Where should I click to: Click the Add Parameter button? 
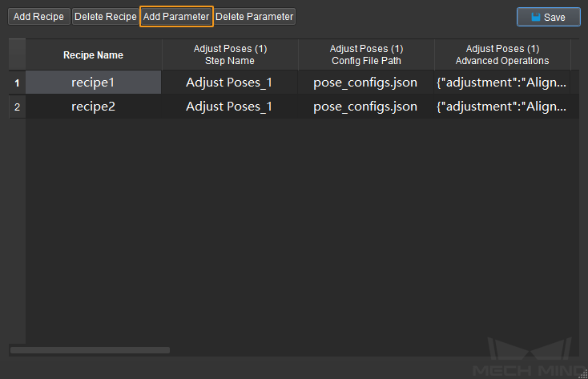point(176,17)
